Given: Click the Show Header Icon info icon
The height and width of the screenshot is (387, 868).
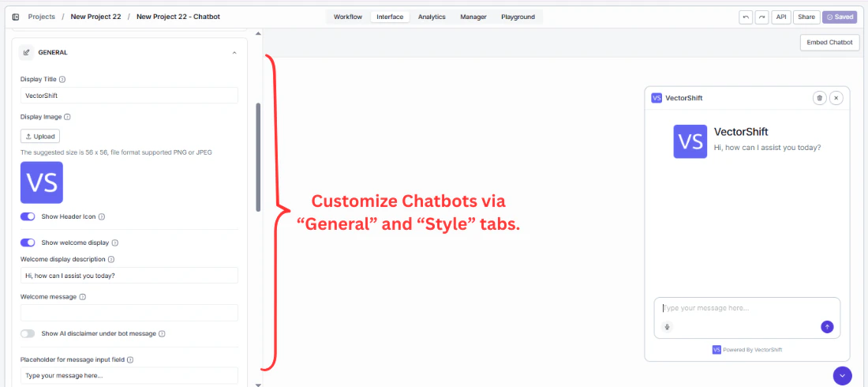Looking at the screenshot, I should [102, 216].
